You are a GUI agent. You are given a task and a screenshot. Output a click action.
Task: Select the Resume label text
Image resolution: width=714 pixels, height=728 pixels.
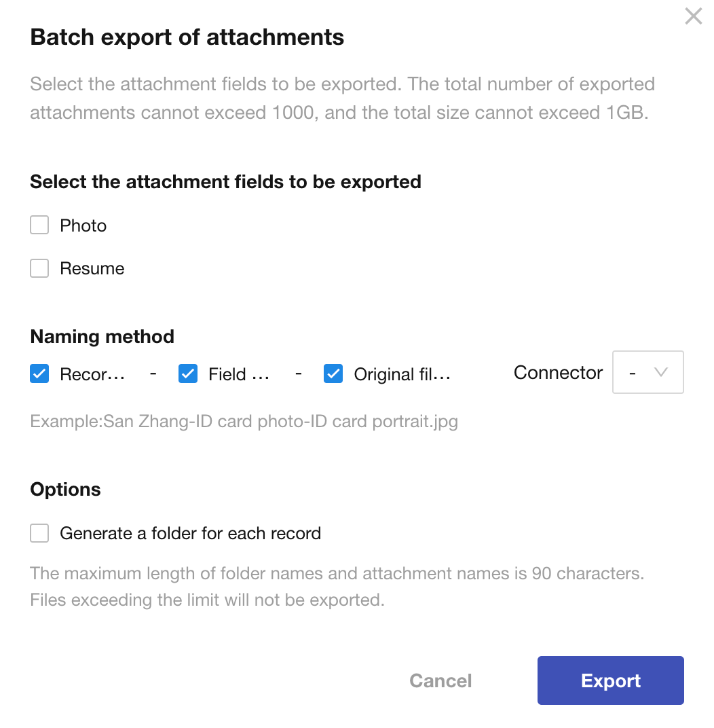point(92,269)
